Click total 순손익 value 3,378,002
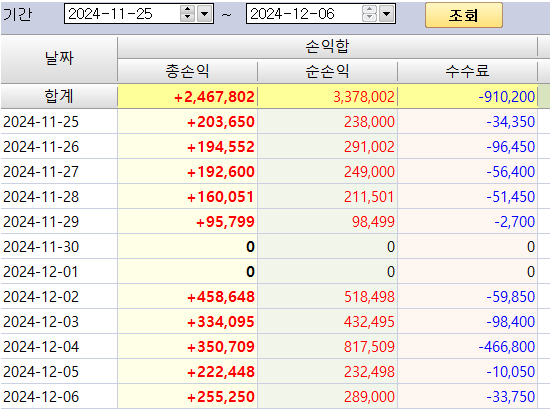 point(327,96)
